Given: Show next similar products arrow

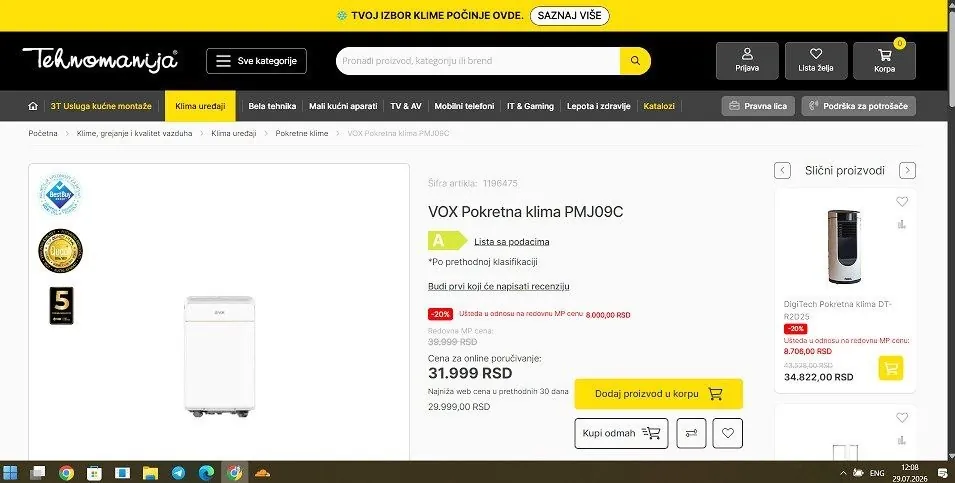Looking at the screenshot, I should (x=907, y=171).
